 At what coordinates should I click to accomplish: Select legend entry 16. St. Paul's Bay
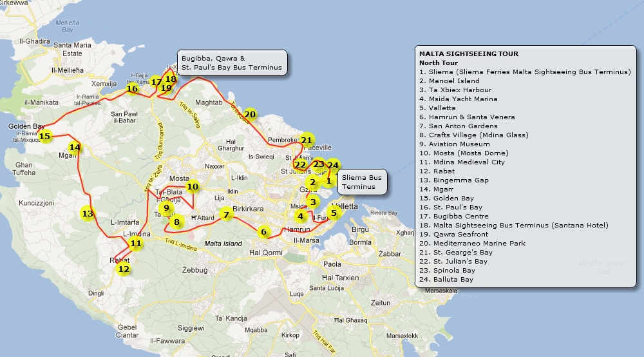coord(451,207)
